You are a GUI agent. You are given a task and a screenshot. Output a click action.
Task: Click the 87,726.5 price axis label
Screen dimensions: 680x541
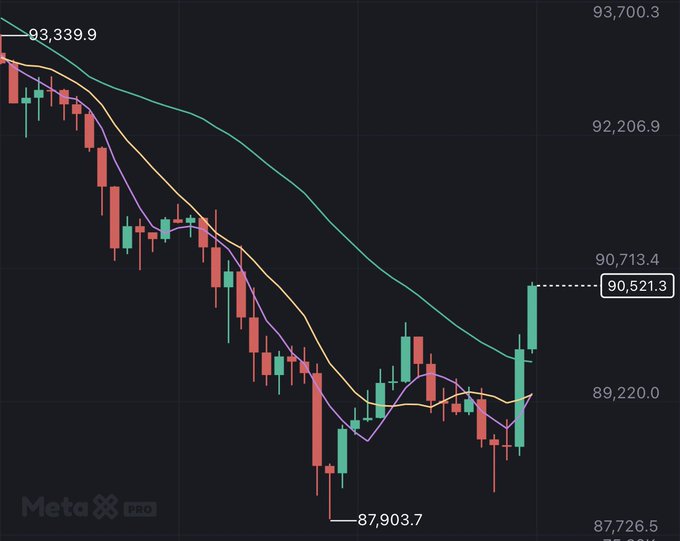tap(626, 526)
